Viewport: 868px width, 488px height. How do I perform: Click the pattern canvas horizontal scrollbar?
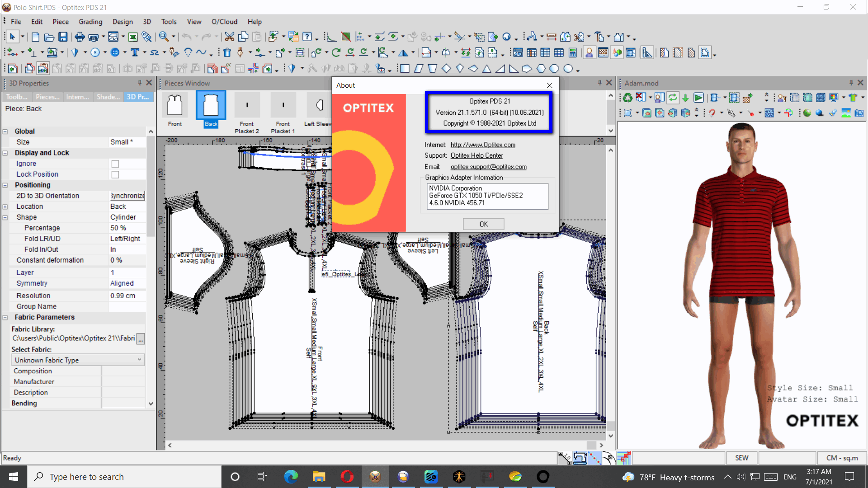coord(385,445)
